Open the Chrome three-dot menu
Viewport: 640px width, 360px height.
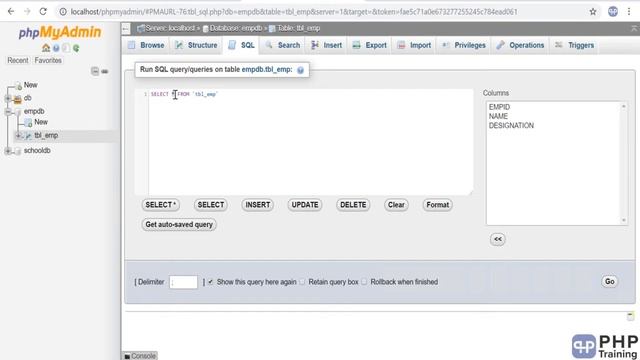tap(629, 11)
